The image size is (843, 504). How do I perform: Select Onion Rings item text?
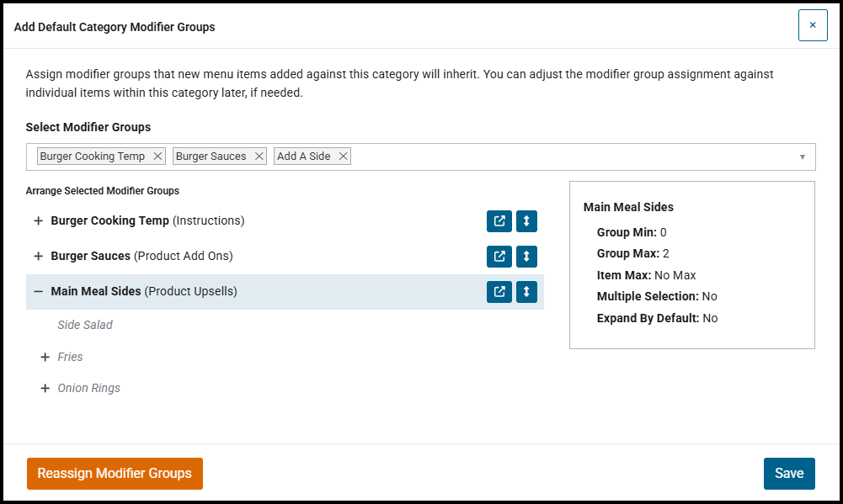[x=88, y=389]
